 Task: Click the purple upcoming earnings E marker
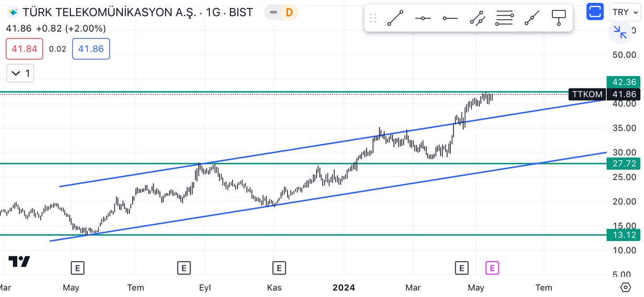click(492, 267)
